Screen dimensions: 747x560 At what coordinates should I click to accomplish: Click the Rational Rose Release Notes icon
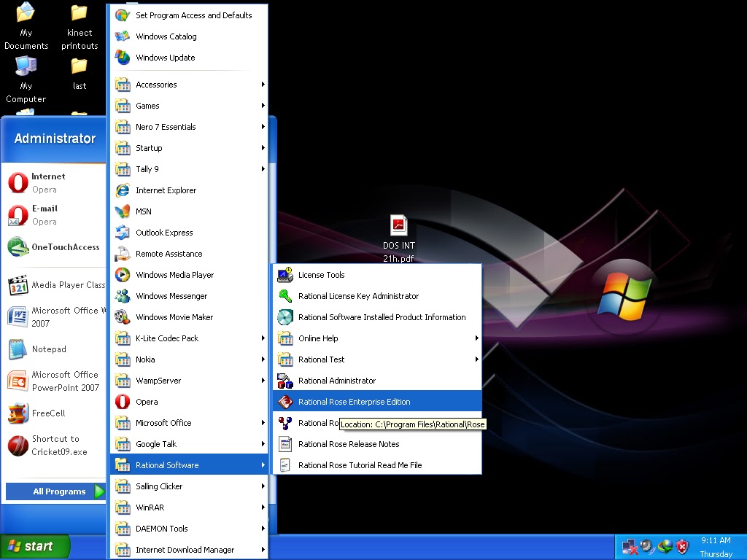point(285,444)
